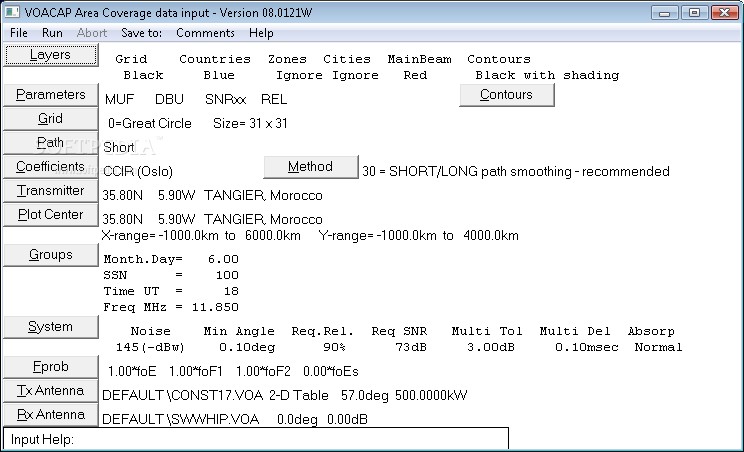744x452 pixels.
Task: Click the Layers button
Action: tap(50, 55)
